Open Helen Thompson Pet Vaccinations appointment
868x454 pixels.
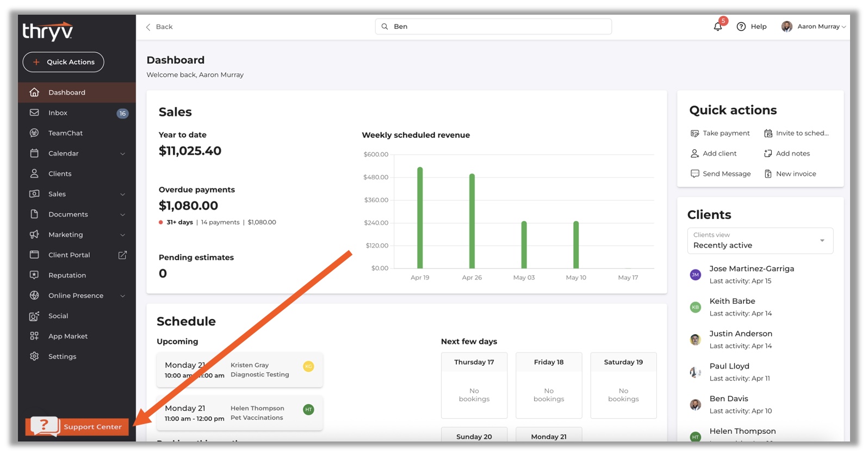coord(240,413)
